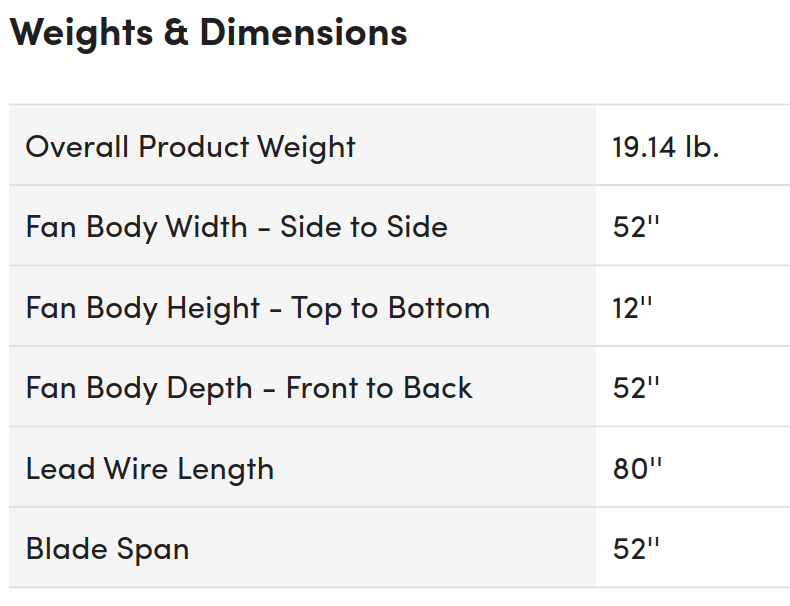The width and height of the screenshot is (790, 606).
Task: Click the "Fan Body Width" text
Action: click(137, 227)
